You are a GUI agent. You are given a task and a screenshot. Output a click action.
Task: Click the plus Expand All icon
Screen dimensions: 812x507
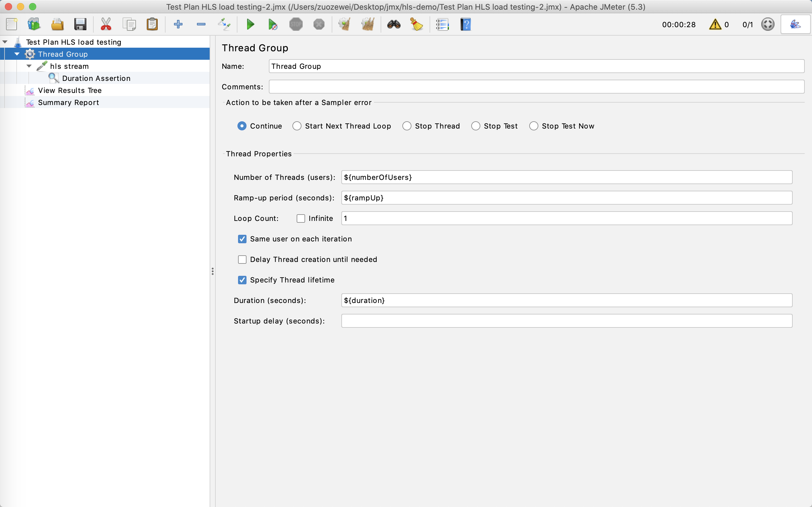178,24
